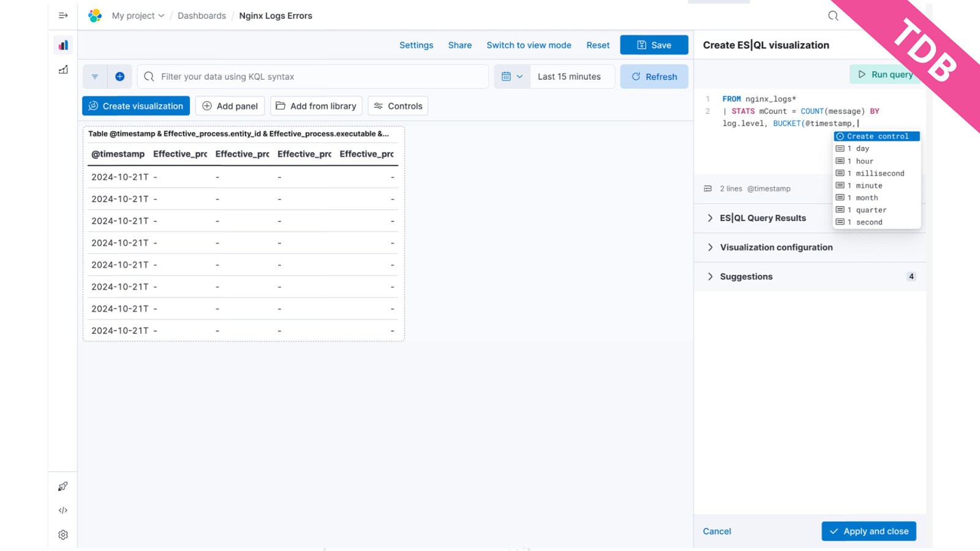This screenshot has height=551, width=980.
Task: Choose 1 minute autocomplete option
Action: [877, 186]
